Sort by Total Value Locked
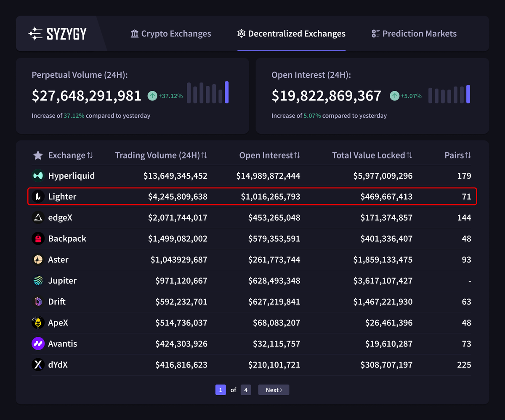The image size is (505, 420). (372, 155)
